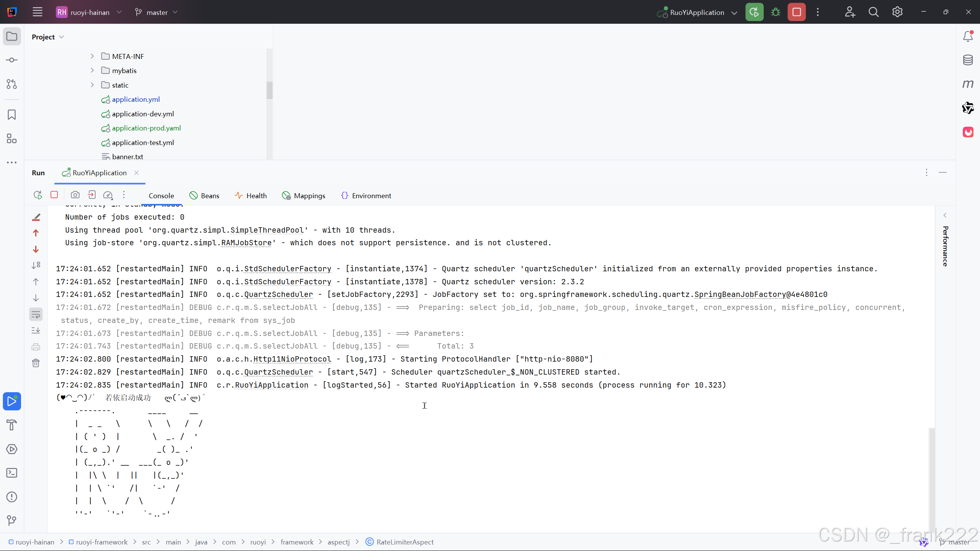Toggle soft-wrap in the console gutter
The width and height of the screenshot is (980, 551).
36,315
